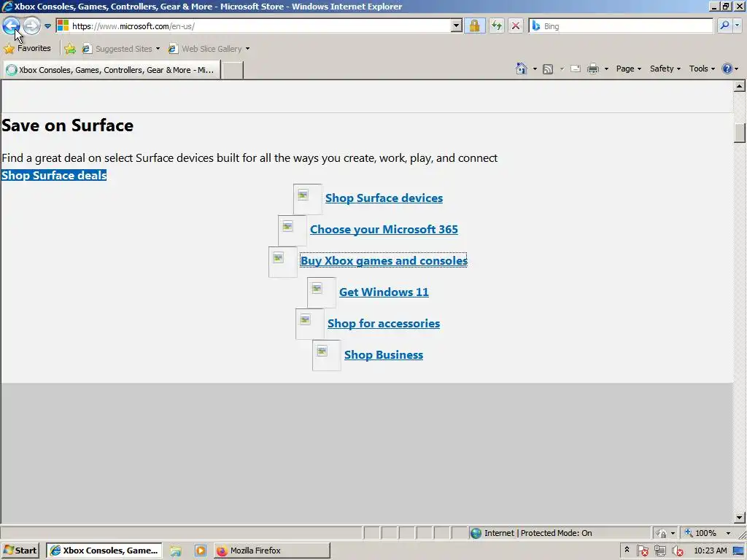Open the Tools menu

point(702,69)
